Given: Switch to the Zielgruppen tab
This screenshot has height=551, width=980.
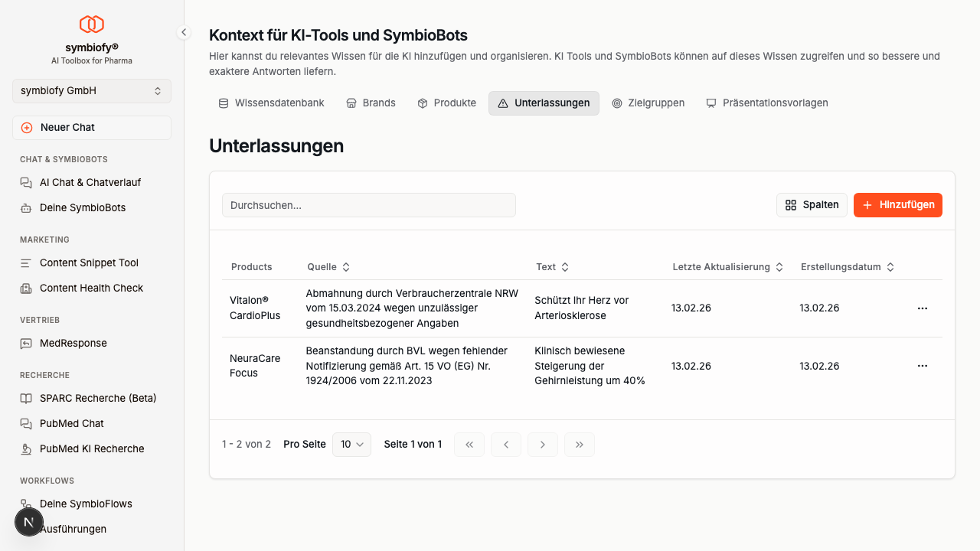Looking at the screenshot, I should 648,103.
